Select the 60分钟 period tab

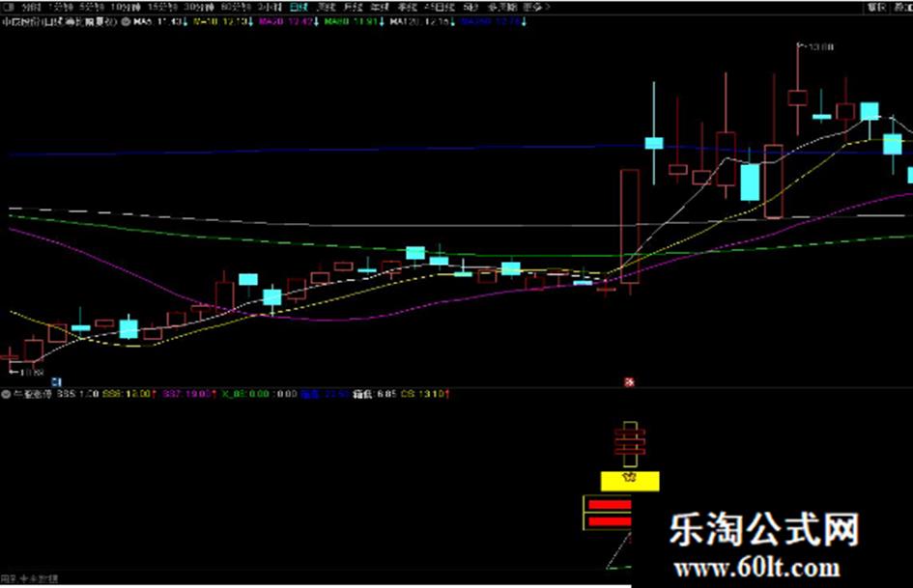236,7
